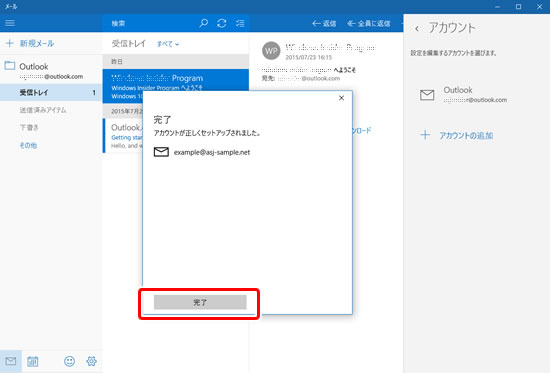
Task: Click the 受信トレイ list heading
Action: 128,44
